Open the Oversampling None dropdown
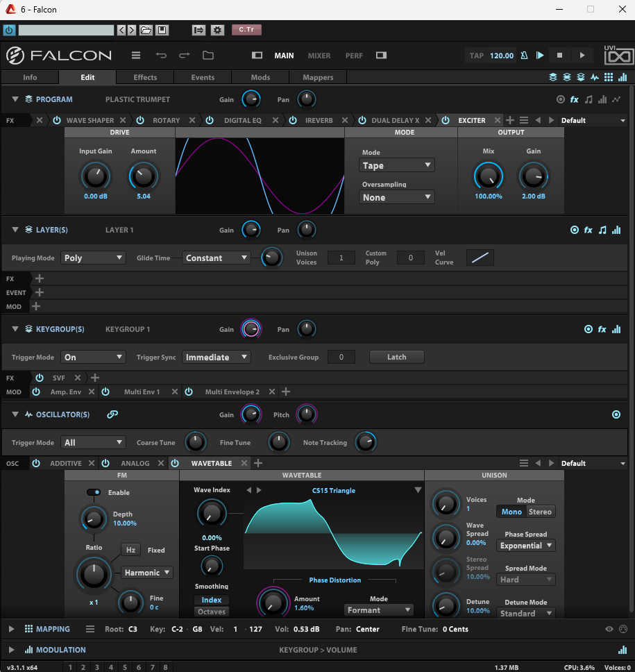The image size is (635, 672). [x=396, y=198]
